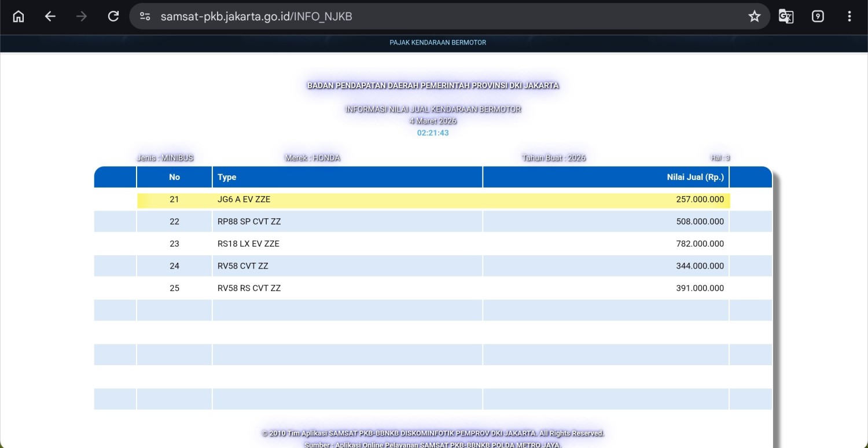Click the forward navigation arrow
868x448 pixels.
pos(82,16)
